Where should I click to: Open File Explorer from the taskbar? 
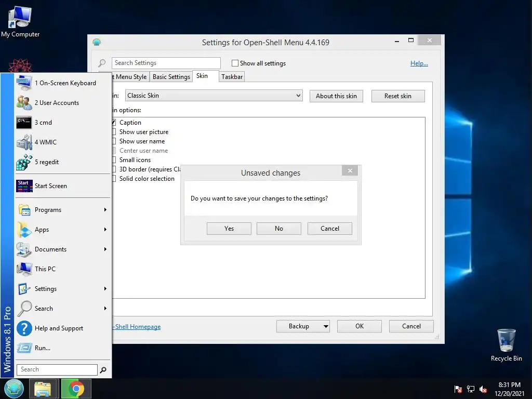(x=43, y=389)
